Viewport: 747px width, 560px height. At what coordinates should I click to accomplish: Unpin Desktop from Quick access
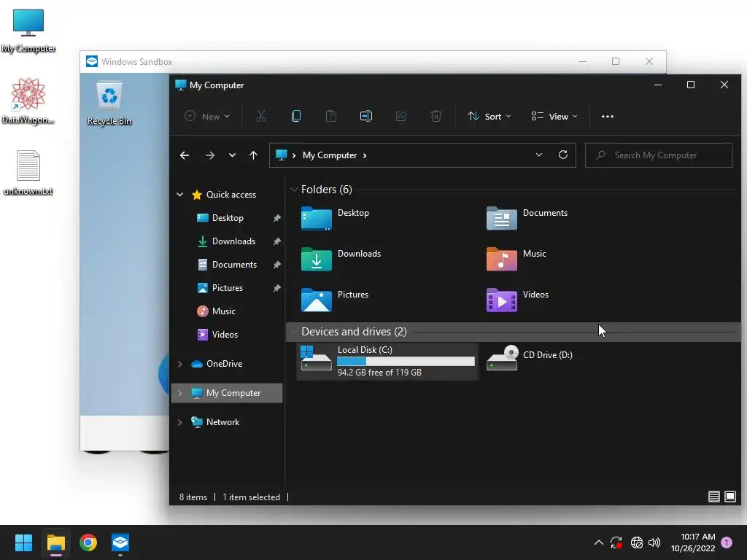coord(276,217)
